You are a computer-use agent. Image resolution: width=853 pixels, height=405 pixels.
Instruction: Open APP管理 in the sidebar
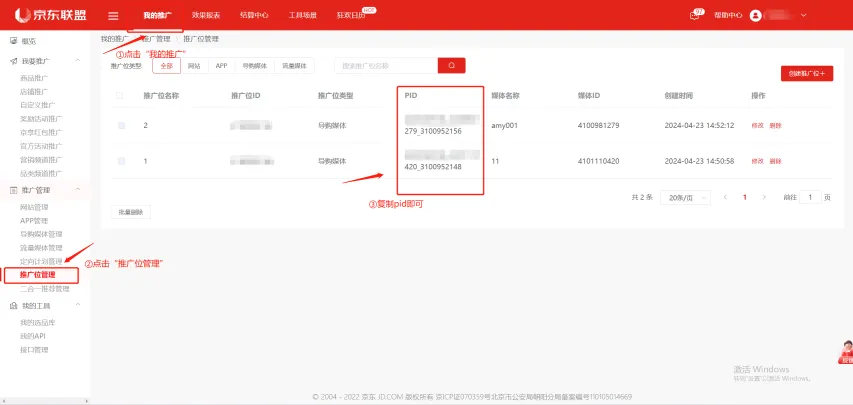click(x=34, y=220)
